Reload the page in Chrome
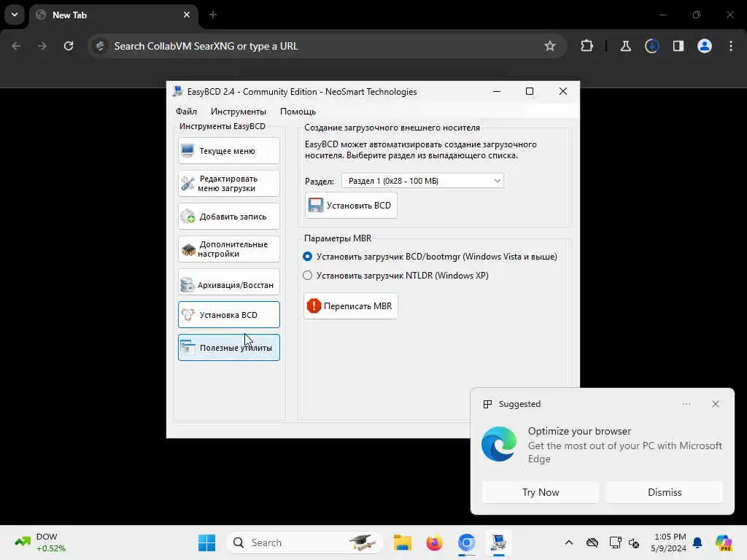This screenshot has width=747, height=560. (x=69, y=46)
